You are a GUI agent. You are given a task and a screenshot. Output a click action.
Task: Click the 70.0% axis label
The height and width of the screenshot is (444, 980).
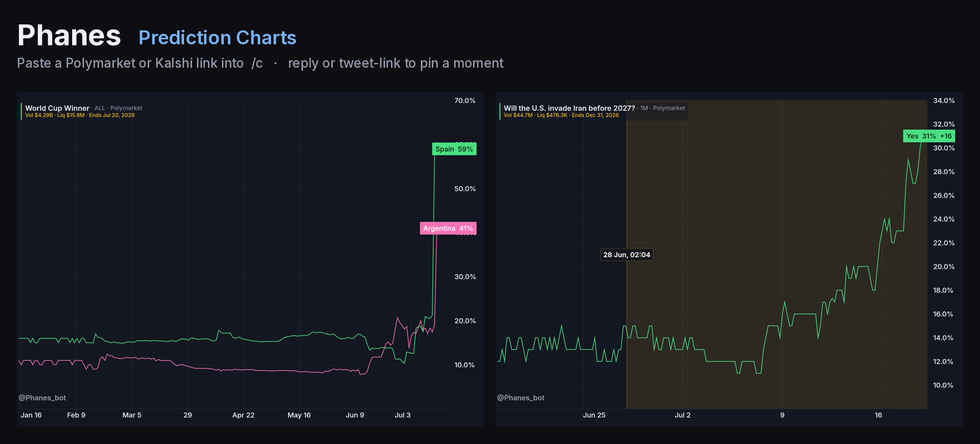(465, 101)
